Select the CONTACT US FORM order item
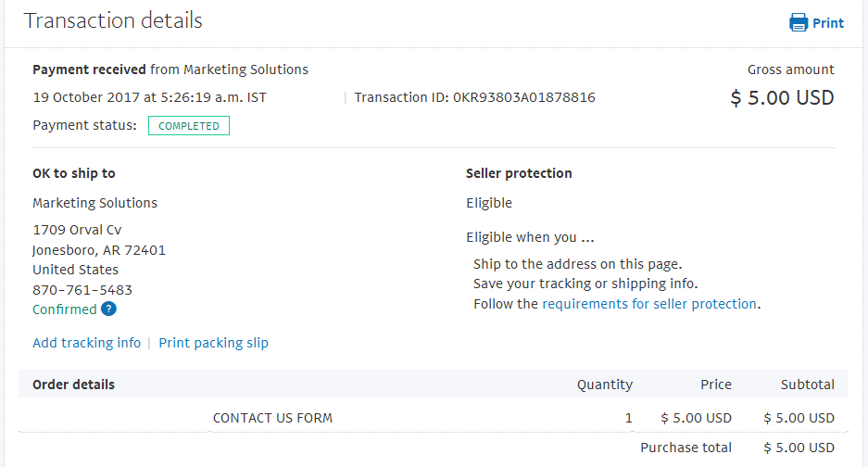The width and height of the screenshot is (868, 467). point(273,418)
